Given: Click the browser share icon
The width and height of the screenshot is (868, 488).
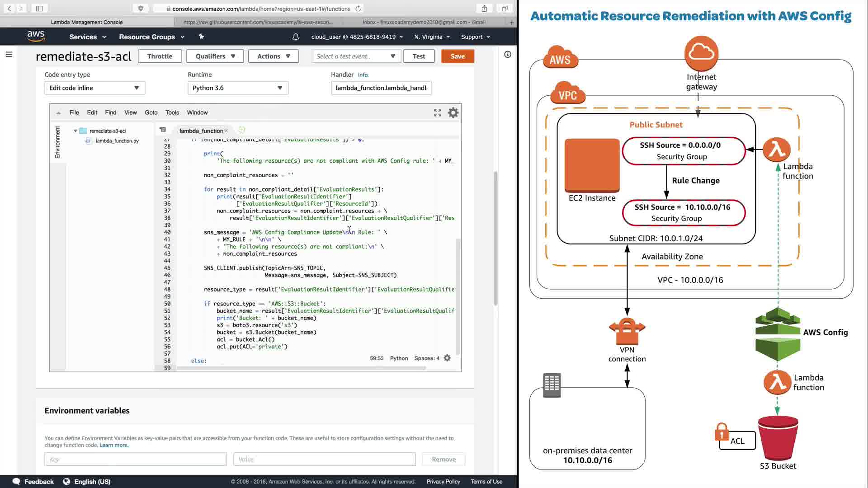Looking at the screenshot, I should click(x=484, y=9).
